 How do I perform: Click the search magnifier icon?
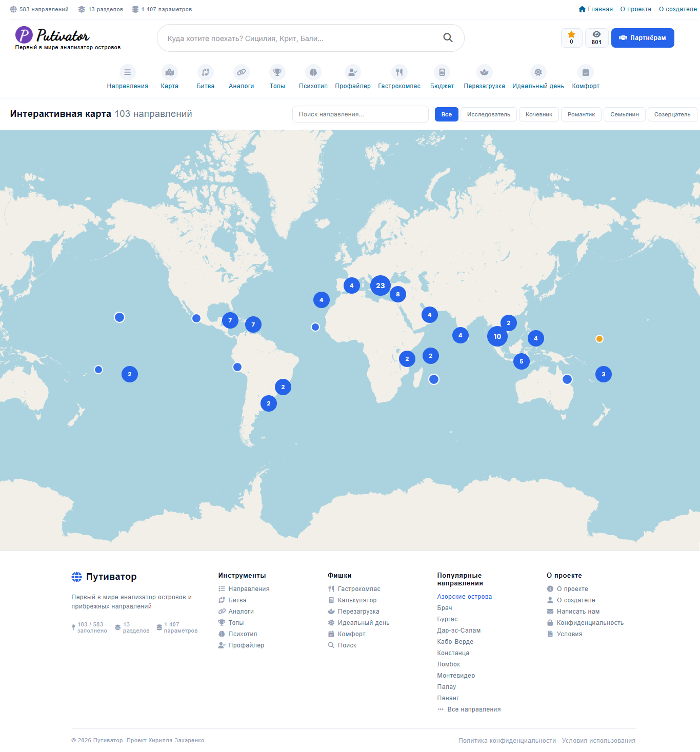(448, 37)
